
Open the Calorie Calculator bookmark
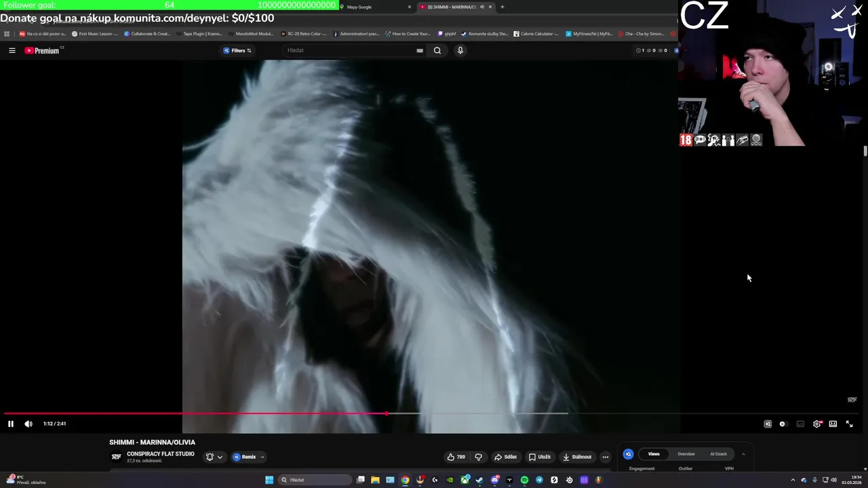[x=536, y=33]
